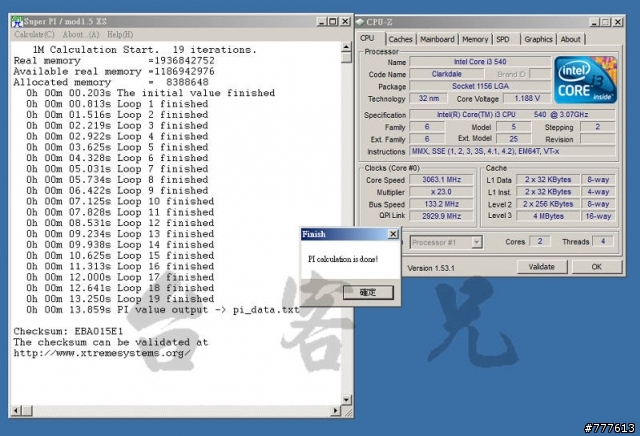Click the Instructions field listing MMX, SSE
Viewport: 640px width, 436px height.
512,151
